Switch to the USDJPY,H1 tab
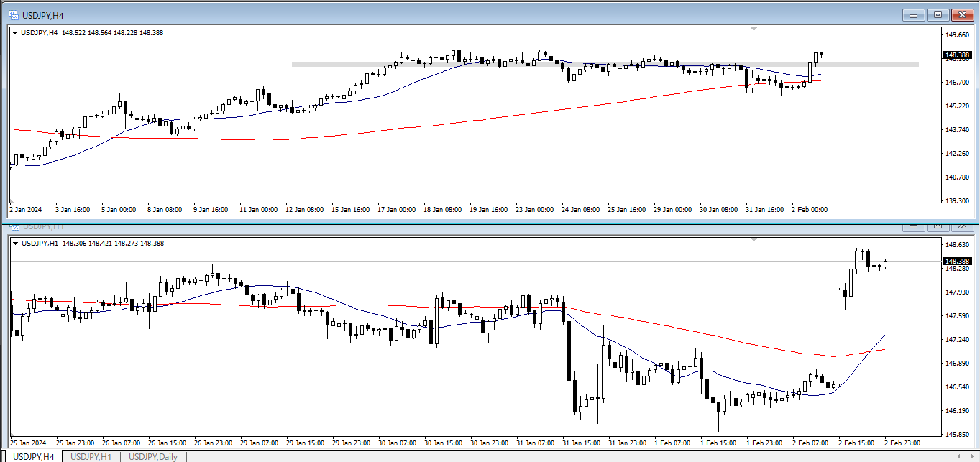Image resolution: width=980 pixels, height=462 pixels. (90, 457)
